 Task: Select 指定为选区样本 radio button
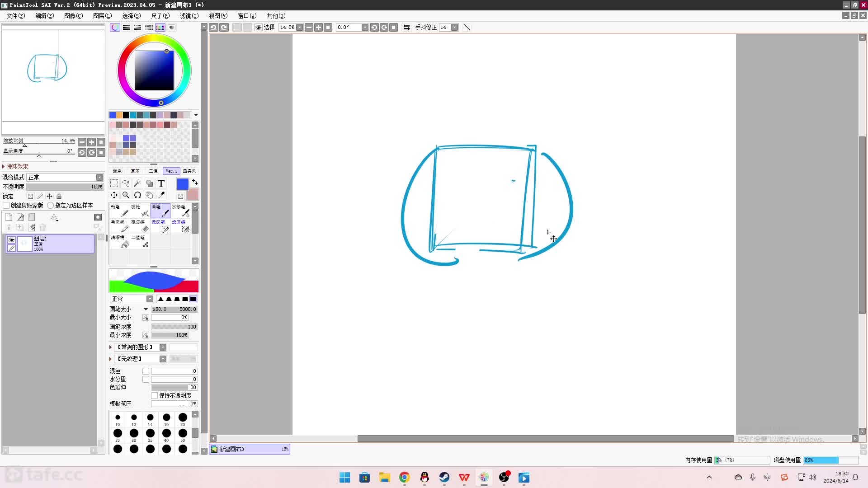point(51,205)
